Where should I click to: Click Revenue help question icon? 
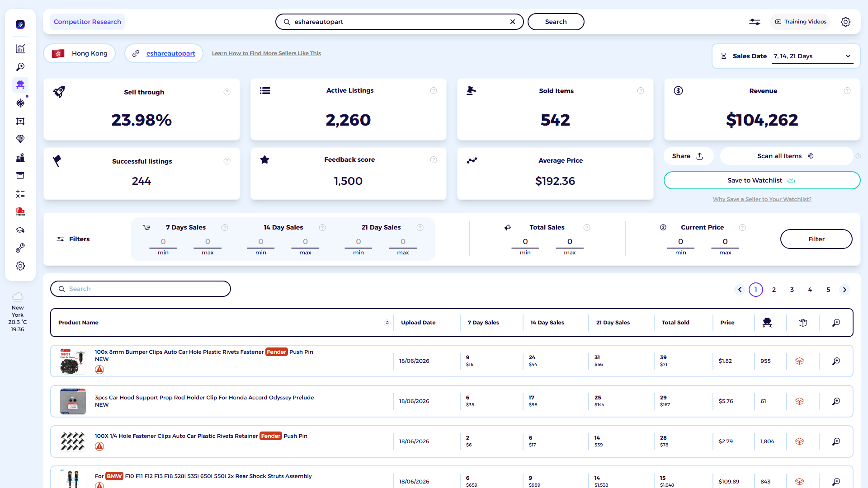coord(847,91)
